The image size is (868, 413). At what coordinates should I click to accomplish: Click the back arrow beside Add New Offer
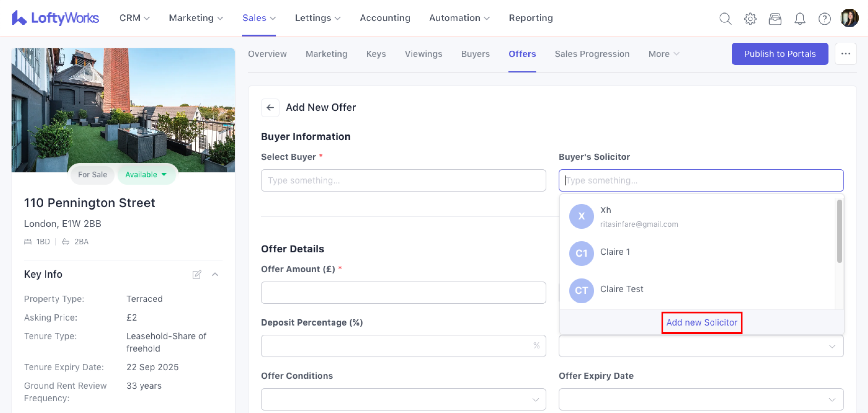[270, 108]
